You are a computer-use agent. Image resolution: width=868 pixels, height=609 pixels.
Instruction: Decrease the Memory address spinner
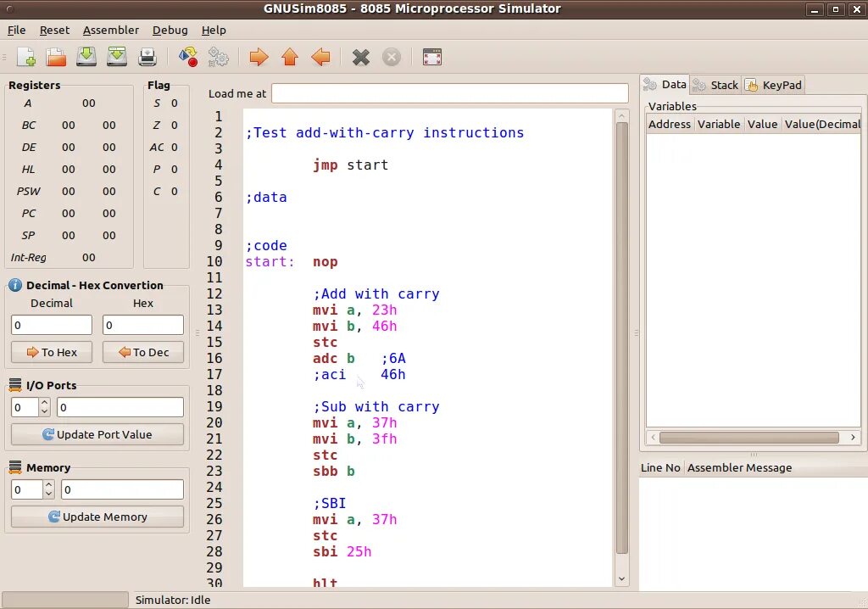point(48,494)
